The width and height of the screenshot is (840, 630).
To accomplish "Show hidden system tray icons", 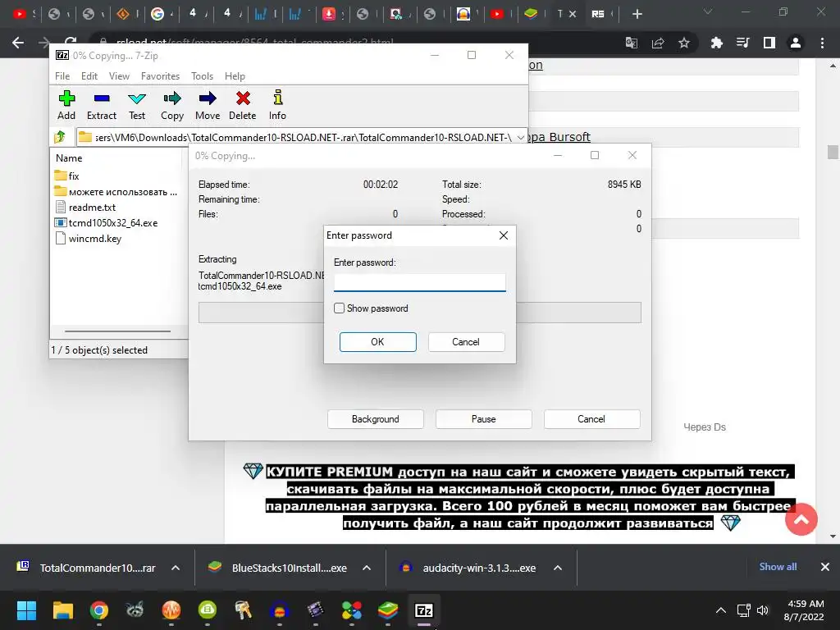I will point(721,610).
